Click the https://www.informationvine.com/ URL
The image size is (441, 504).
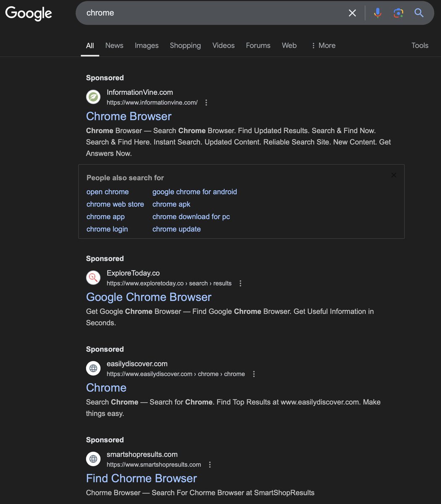pyautogui.click(x=152, y=102)
